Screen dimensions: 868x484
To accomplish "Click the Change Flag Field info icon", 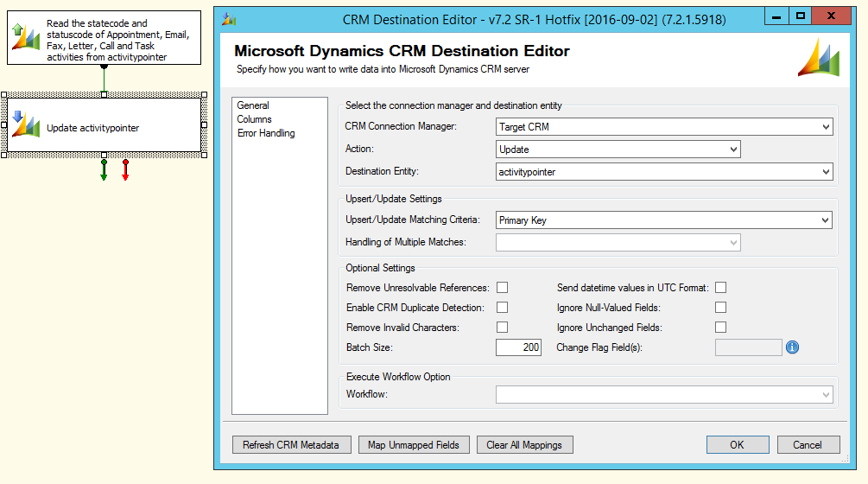I will [792, 347].
